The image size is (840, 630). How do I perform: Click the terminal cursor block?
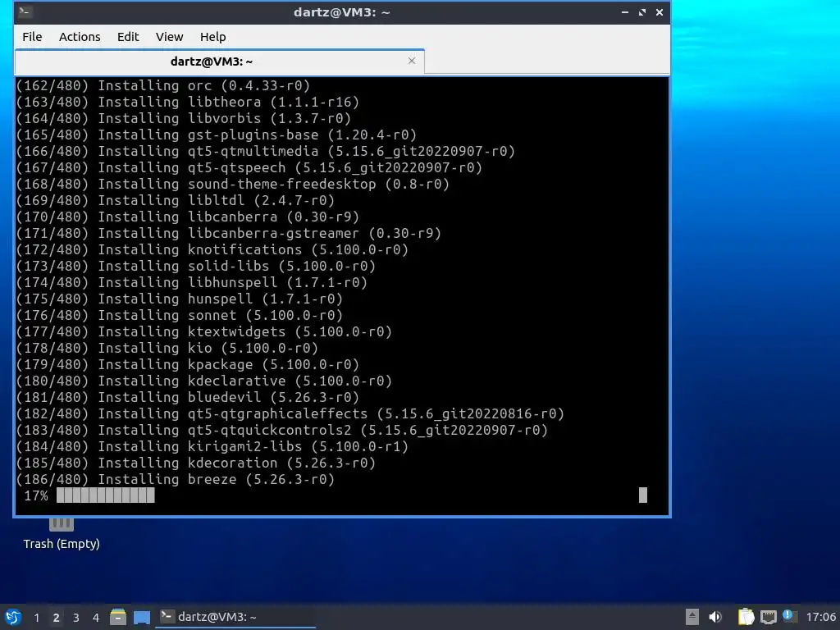[643, 495]
